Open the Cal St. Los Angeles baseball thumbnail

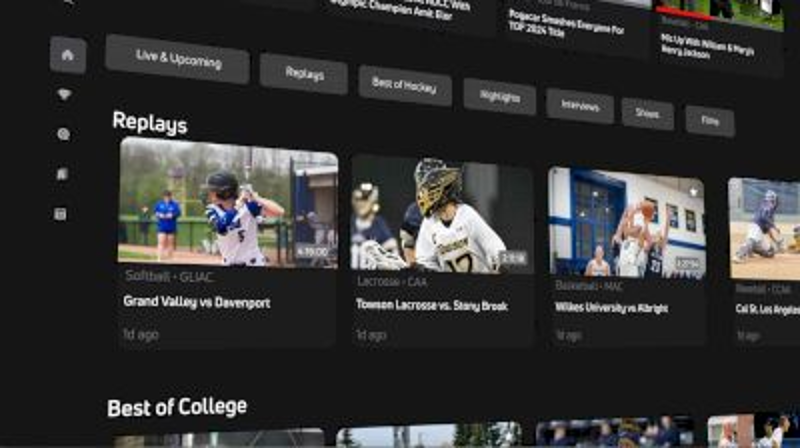(x=765, y=228)
